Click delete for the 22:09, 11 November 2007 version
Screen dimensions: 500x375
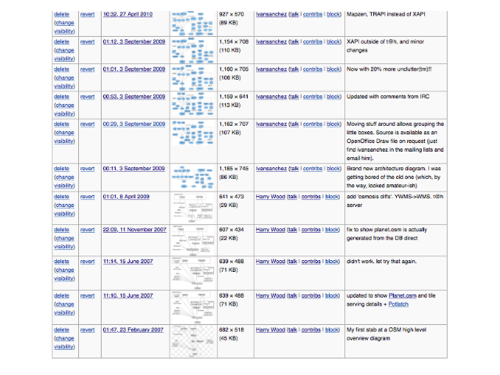[x=62, y=230]
